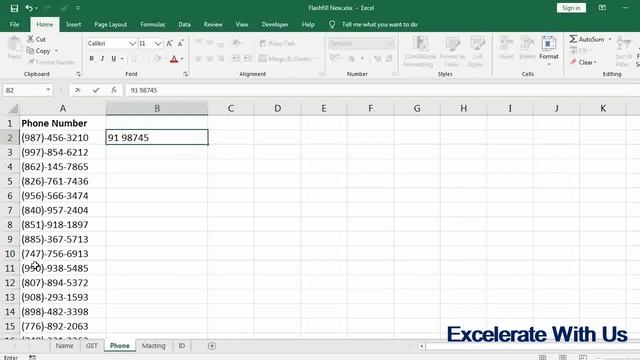
Task: Click the Save icon in title bar
Action: point(14,8)
